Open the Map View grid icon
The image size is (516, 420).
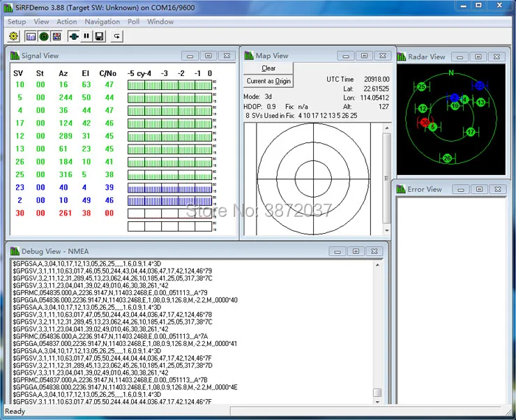[56, 36]
